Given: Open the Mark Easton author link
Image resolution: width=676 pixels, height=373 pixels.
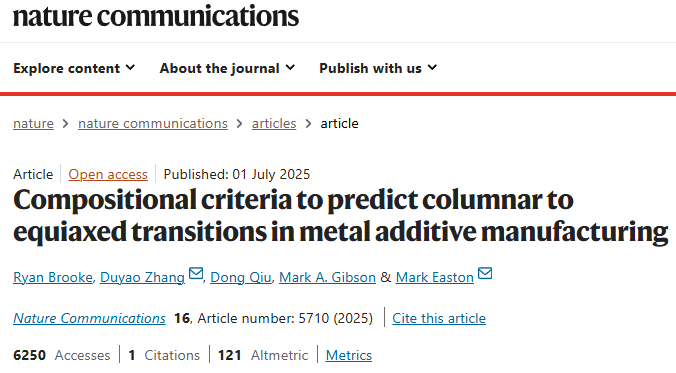Looking at the screenshot, I should click(x=435, y=277).
